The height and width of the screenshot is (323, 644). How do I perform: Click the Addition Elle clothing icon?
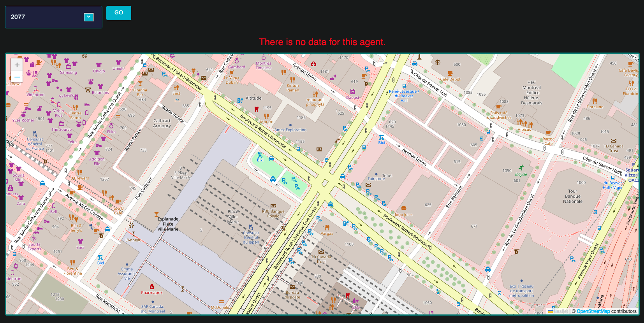(97, 153)
